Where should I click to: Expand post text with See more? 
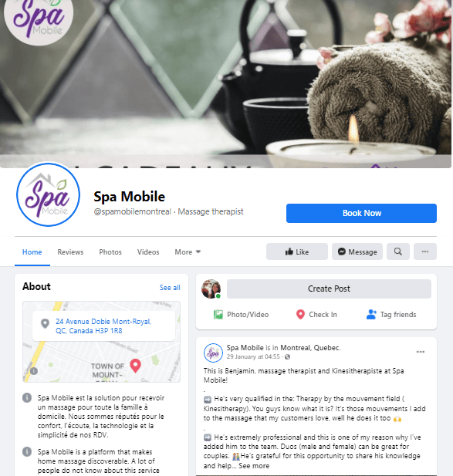pos(254,466)
